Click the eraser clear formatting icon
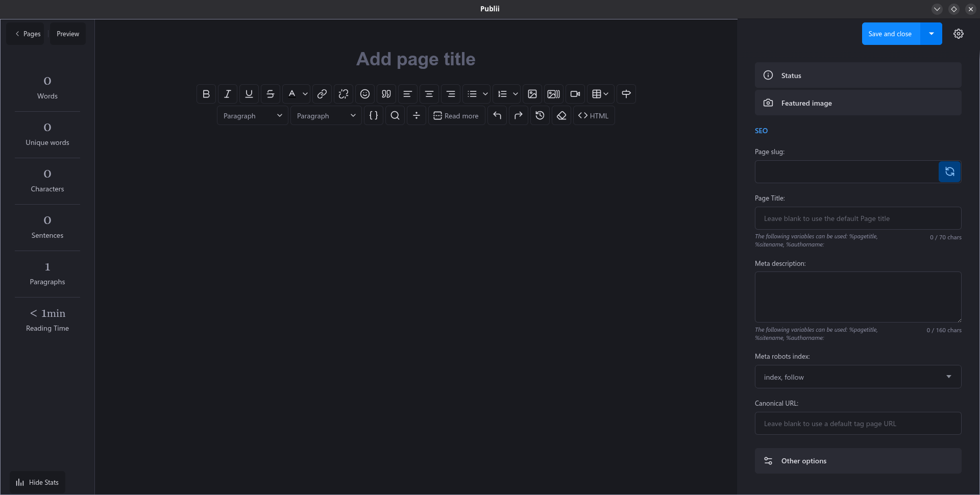 pos(561,116)
